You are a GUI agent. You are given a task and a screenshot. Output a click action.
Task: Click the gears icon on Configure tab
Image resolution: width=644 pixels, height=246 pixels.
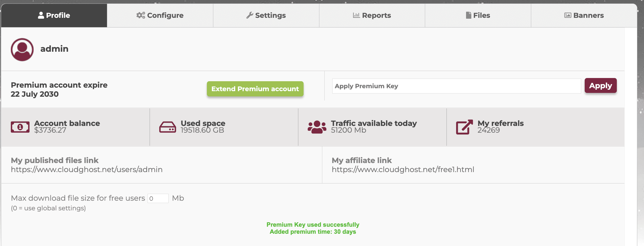coord(141,15)
